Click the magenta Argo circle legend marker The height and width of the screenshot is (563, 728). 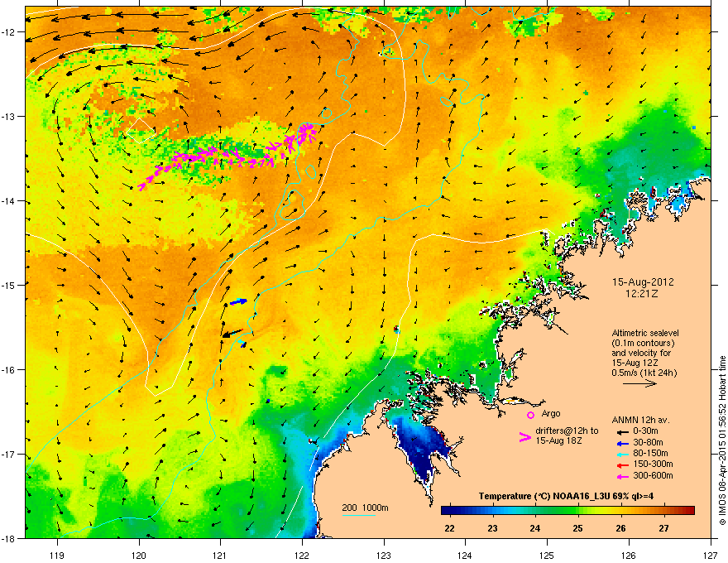530,415
